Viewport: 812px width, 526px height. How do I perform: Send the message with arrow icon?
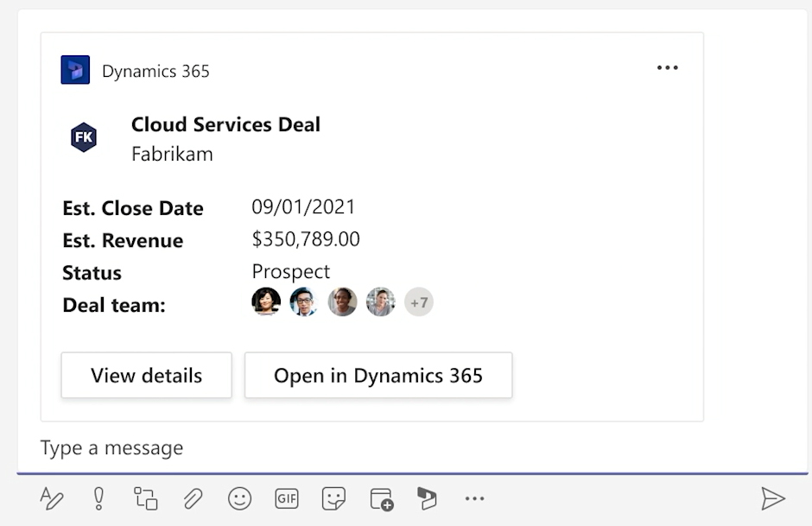(772, 498)
